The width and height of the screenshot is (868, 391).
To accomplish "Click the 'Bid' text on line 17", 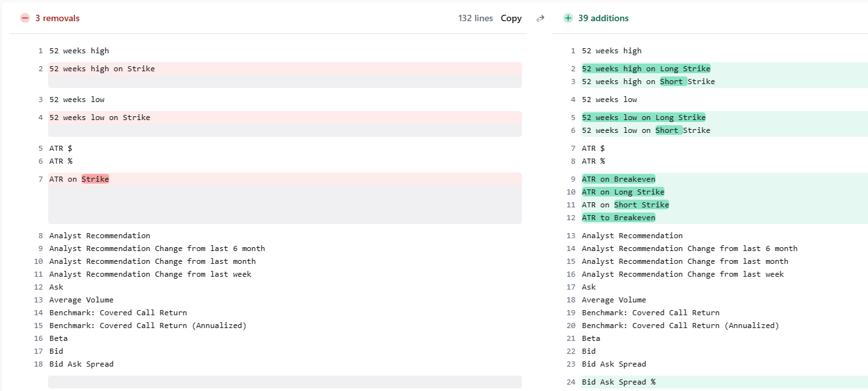I will point(56,351).
